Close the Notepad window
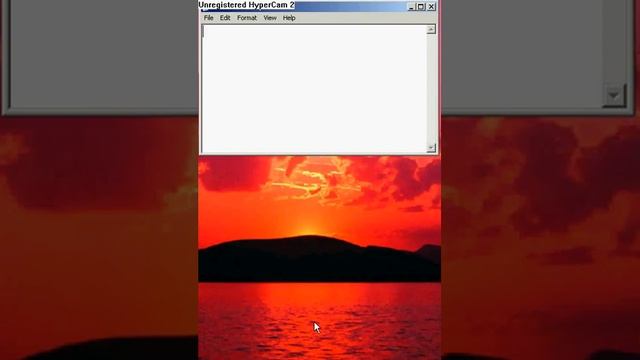 [x=431, y=7]
